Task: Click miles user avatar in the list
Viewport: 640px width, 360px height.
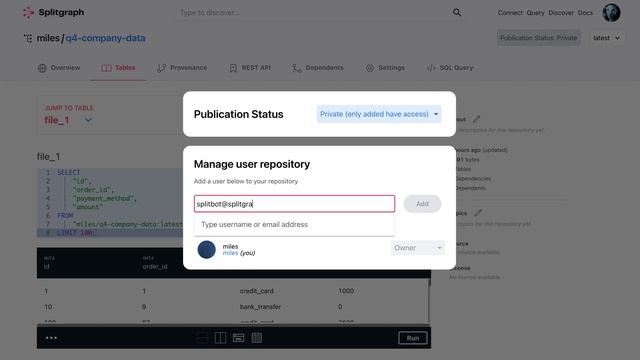Action: (207, 249)
